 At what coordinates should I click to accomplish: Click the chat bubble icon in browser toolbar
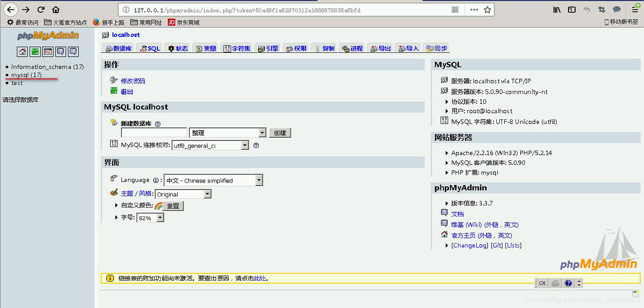click(x=617, y=9)
